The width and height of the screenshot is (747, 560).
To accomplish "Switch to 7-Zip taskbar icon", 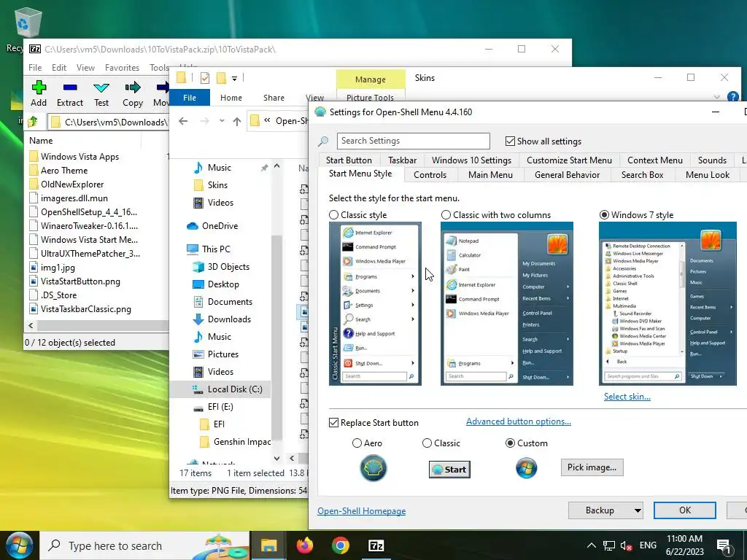I will click(x=376, y=545).
